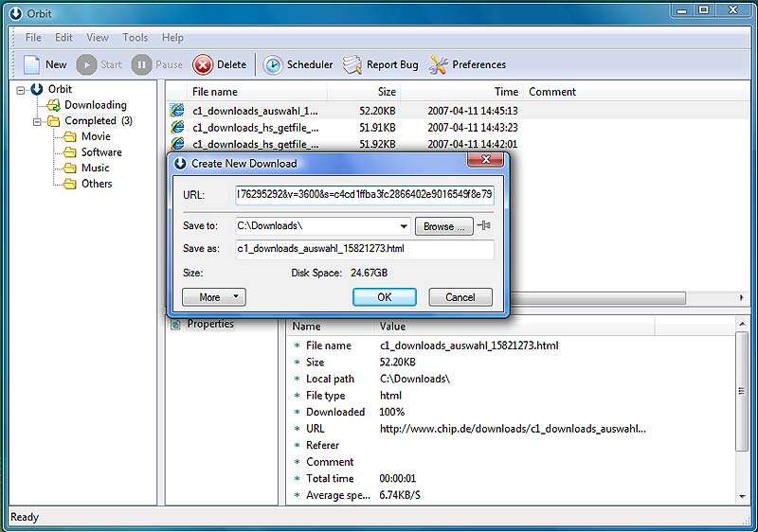Click the Downloading folder icon

54,105
